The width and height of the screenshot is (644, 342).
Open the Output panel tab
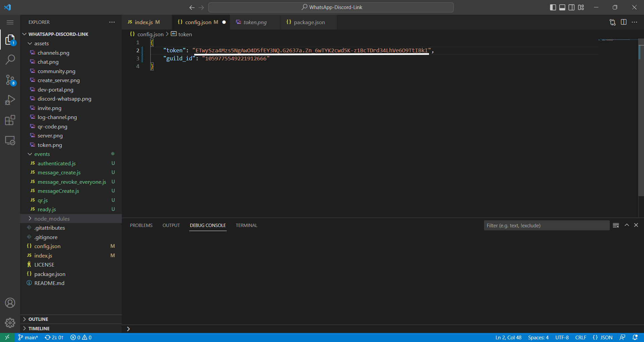(x=171, y=225)
